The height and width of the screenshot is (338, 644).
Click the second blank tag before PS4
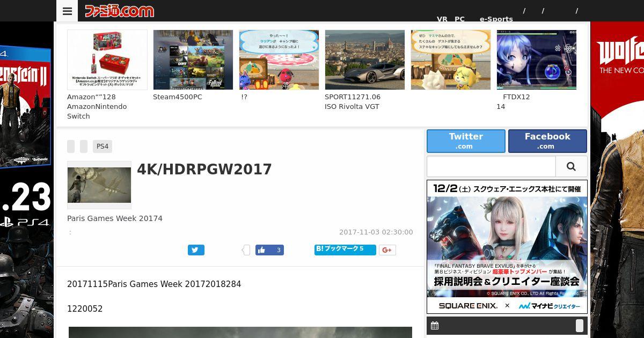(84, 146)
